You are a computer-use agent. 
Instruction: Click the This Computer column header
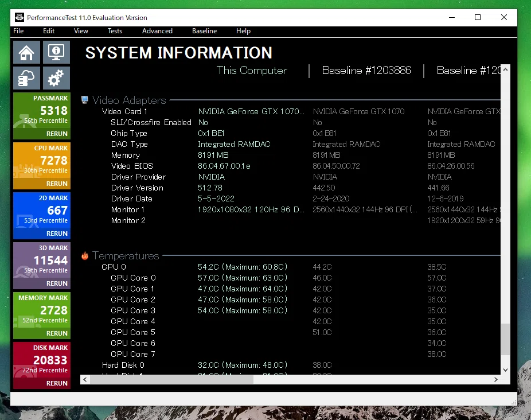tap(252, 71)
